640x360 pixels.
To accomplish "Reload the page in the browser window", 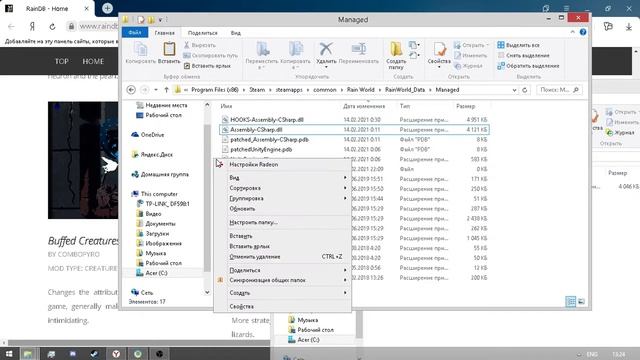I will [x=52, y=27].
